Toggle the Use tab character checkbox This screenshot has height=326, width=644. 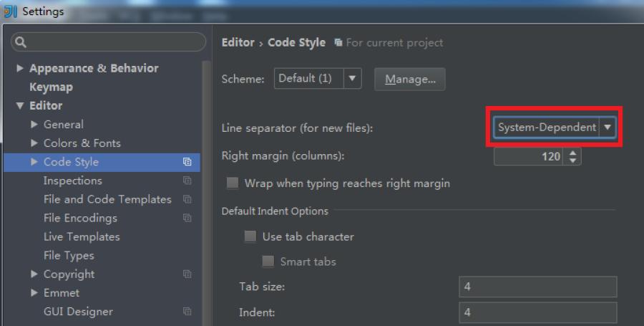point(250,236)
